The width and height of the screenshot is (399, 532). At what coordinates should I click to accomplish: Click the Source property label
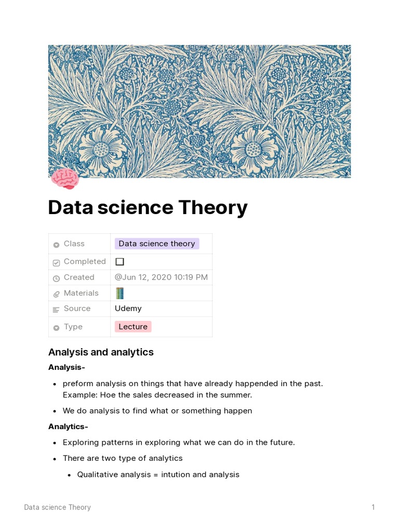tap(77, 309)
